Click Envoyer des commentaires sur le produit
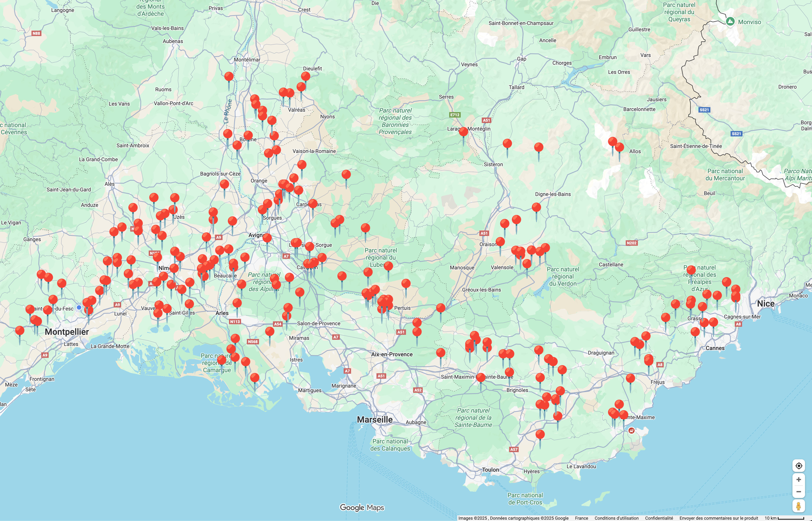 coord(719,518)
